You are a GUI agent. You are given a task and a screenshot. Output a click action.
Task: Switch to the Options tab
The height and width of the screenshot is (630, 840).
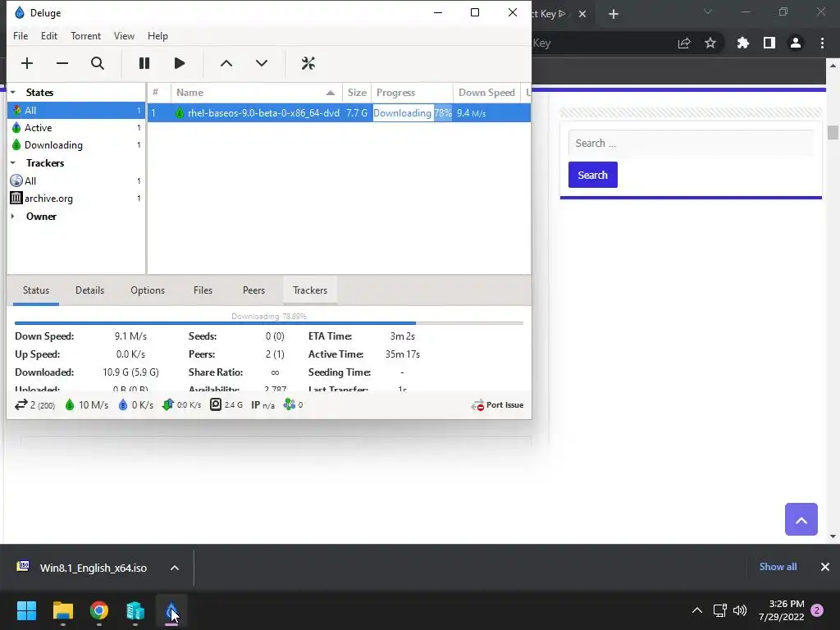coord(148,290)
